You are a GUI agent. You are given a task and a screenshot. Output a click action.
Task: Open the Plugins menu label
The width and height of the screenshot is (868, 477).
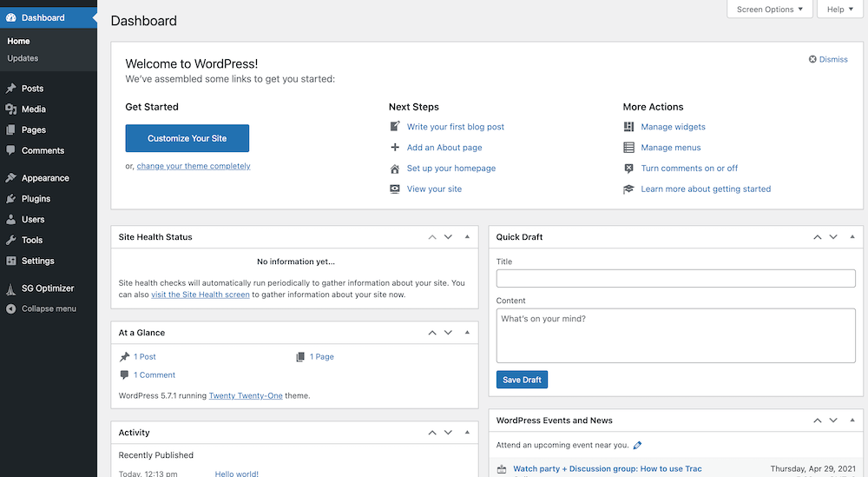[x=36, y=198]
